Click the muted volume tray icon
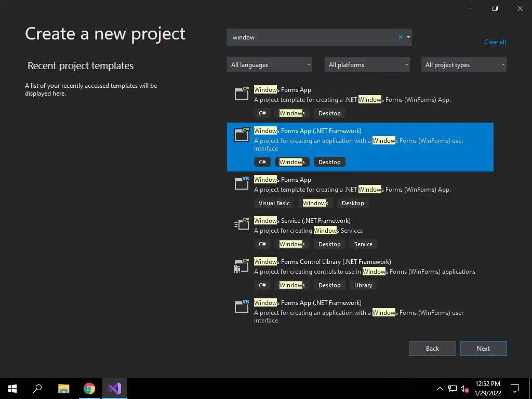 464,389
